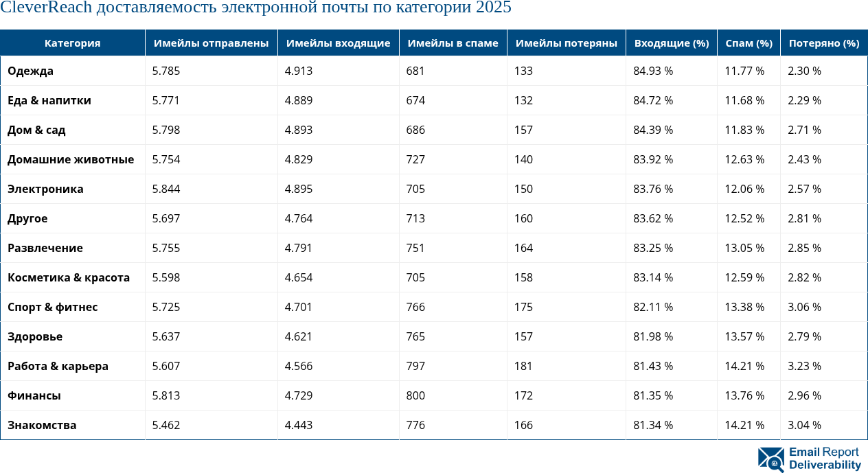Click lost percentage 2.85 % for Развлечение
This screenshot has height=473, width=868.
805,248
